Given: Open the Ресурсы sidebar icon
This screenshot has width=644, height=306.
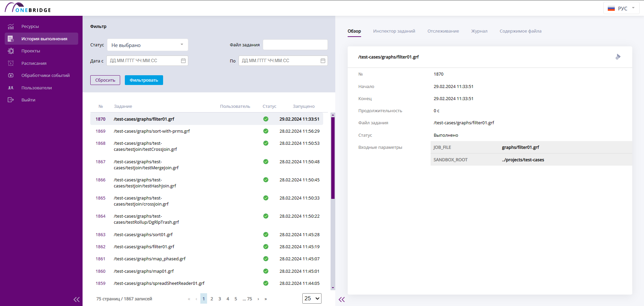Looking at the screenshot, I should pyautogui.click(x=11, y=27).
